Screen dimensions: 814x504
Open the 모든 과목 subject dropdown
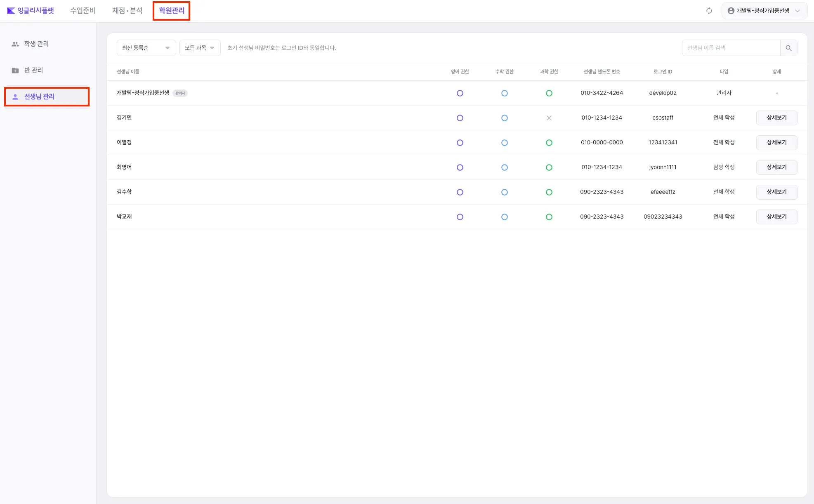200,48
